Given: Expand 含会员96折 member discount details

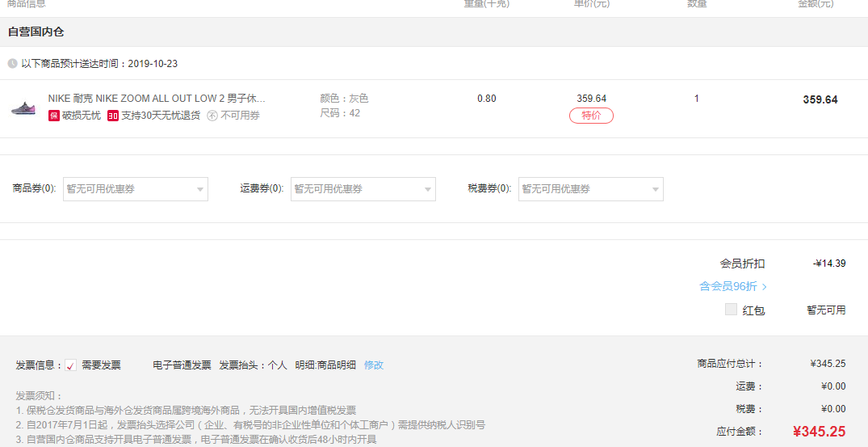Looking at the screenshot, I should [x=733, y=286].
